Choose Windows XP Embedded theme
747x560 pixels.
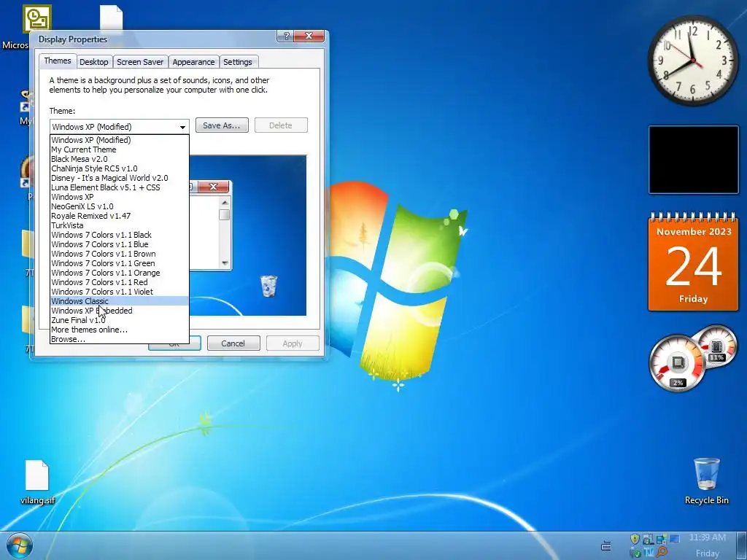pos(120,311)
